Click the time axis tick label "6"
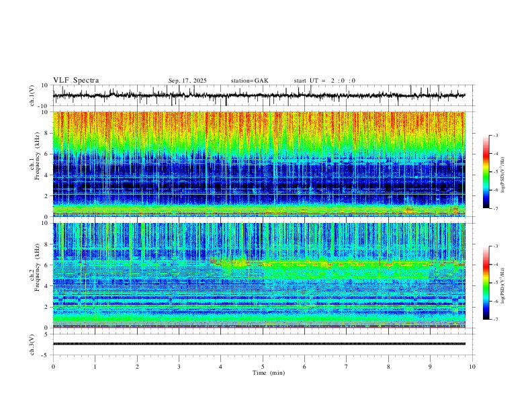Viewport: 532px width, 411px height. [304, 367]
